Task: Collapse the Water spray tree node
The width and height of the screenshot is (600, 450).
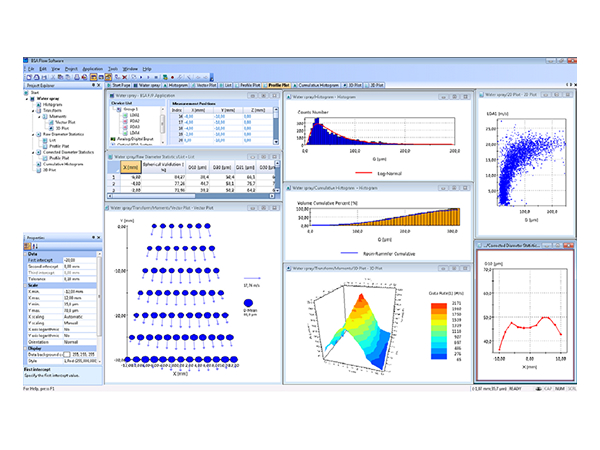Action: 26,99
